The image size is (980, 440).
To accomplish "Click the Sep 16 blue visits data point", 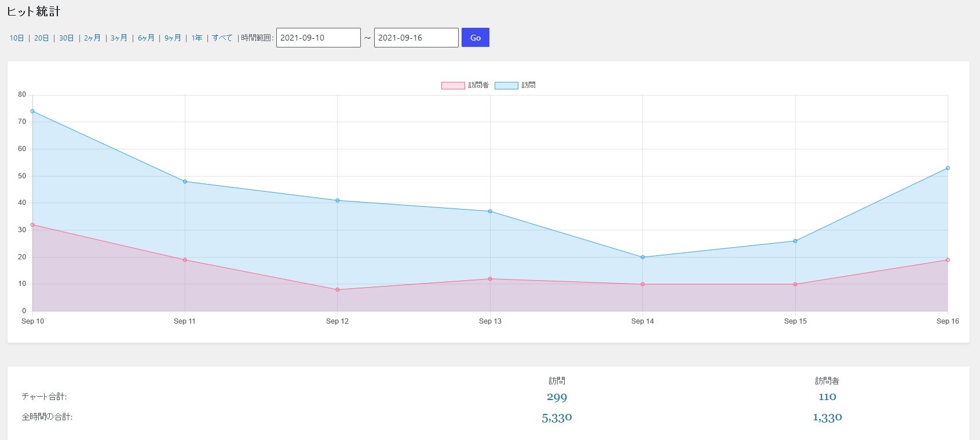I will click(948, 168).
